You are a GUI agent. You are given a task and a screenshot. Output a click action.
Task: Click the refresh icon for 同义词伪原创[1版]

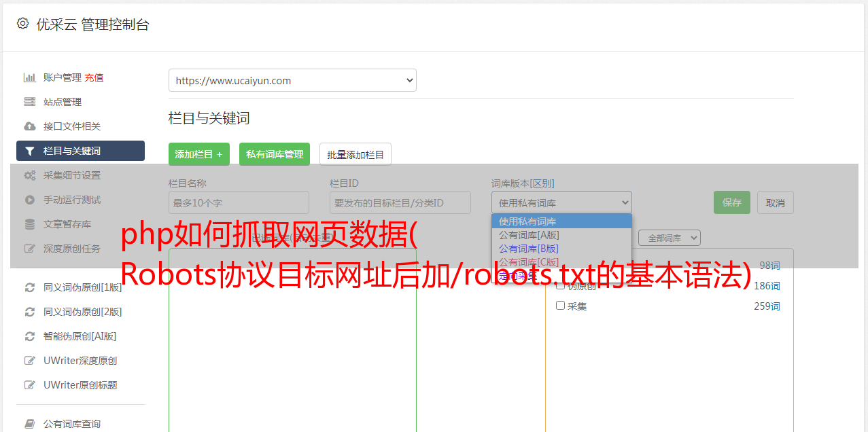click(30, 287)
